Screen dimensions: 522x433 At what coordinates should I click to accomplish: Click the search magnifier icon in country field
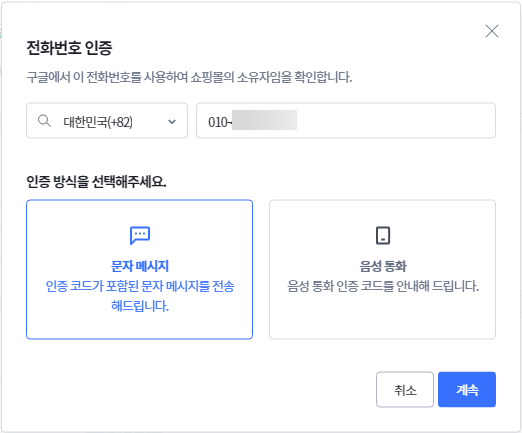44,121
